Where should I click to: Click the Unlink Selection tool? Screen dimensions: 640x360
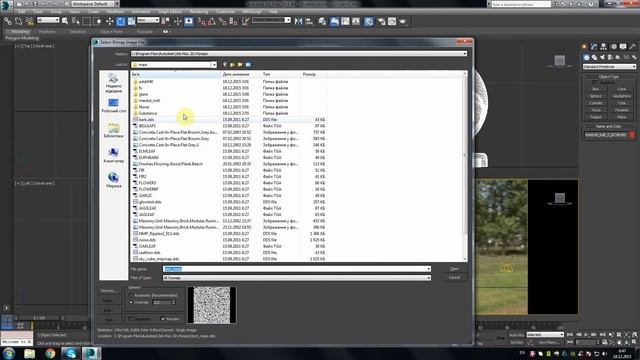[18, 21]
